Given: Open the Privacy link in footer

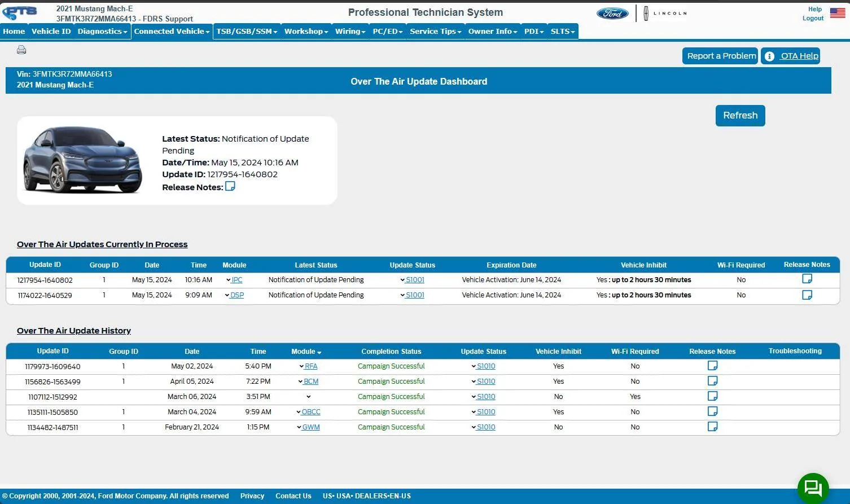Looking at the screenshot, I should tap(252, 496).
